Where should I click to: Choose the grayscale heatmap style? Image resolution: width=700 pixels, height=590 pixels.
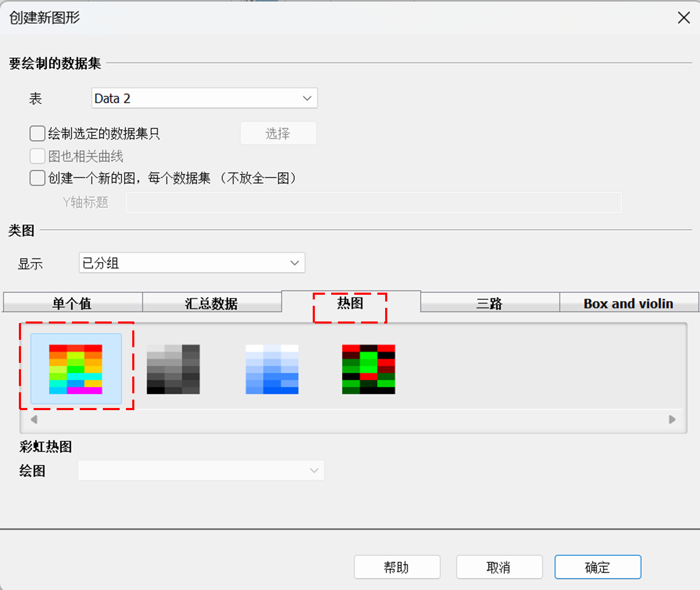[x=173, y=369]
